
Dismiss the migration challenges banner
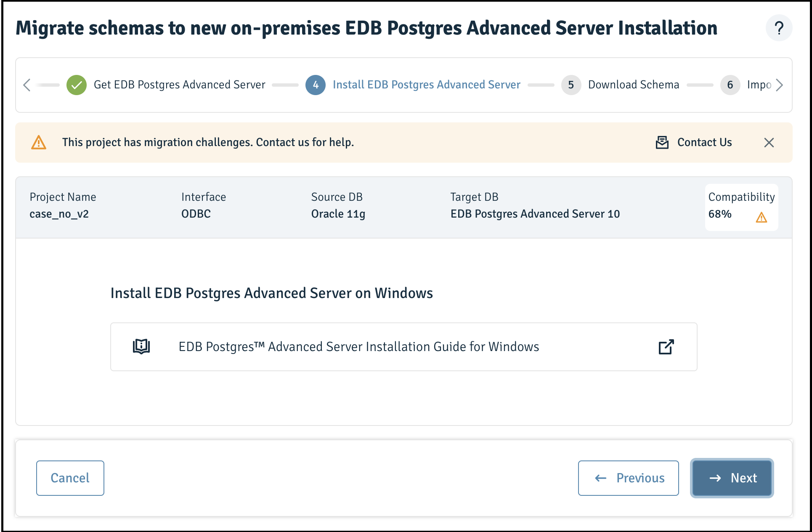click(x=769, y=143)
